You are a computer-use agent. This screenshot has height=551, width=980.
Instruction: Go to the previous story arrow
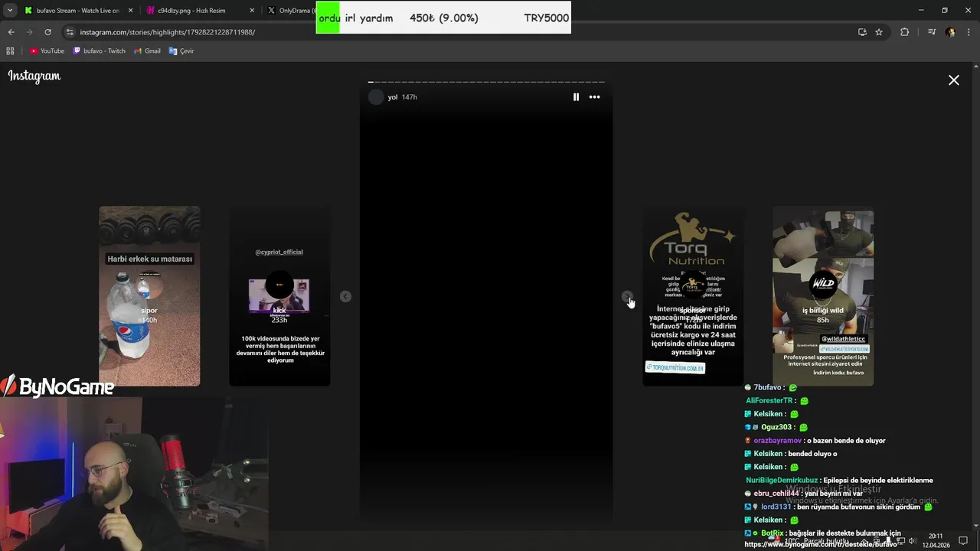(x=345, y=296)
